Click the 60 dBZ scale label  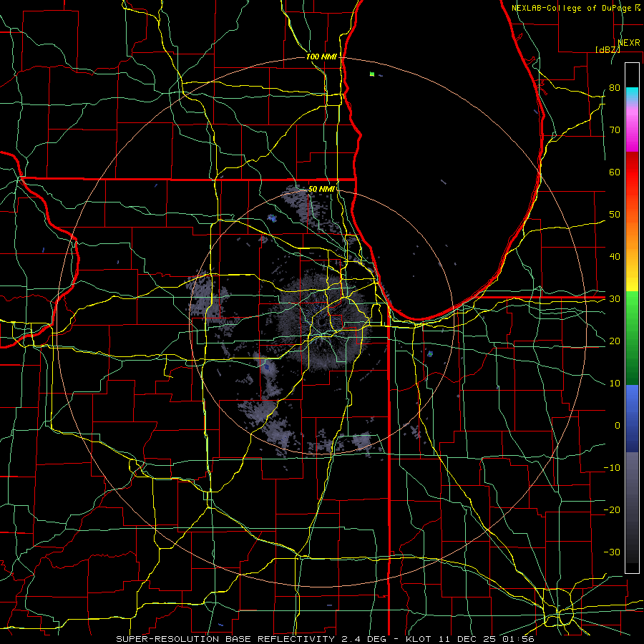pyautogui.click(x=615, y=172)
